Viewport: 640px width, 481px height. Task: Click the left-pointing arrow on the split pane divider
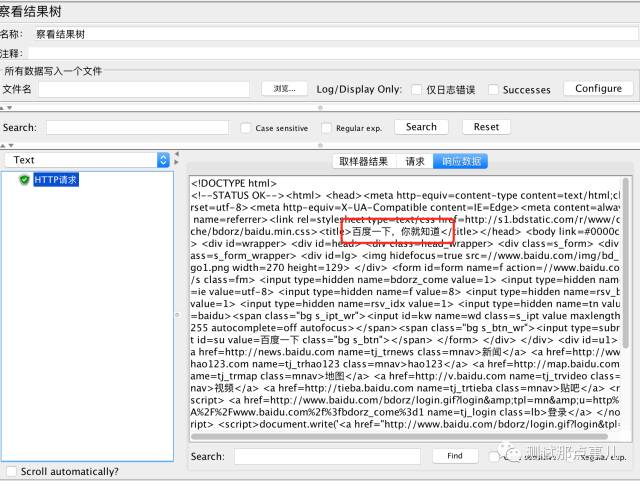click(177, 154)
